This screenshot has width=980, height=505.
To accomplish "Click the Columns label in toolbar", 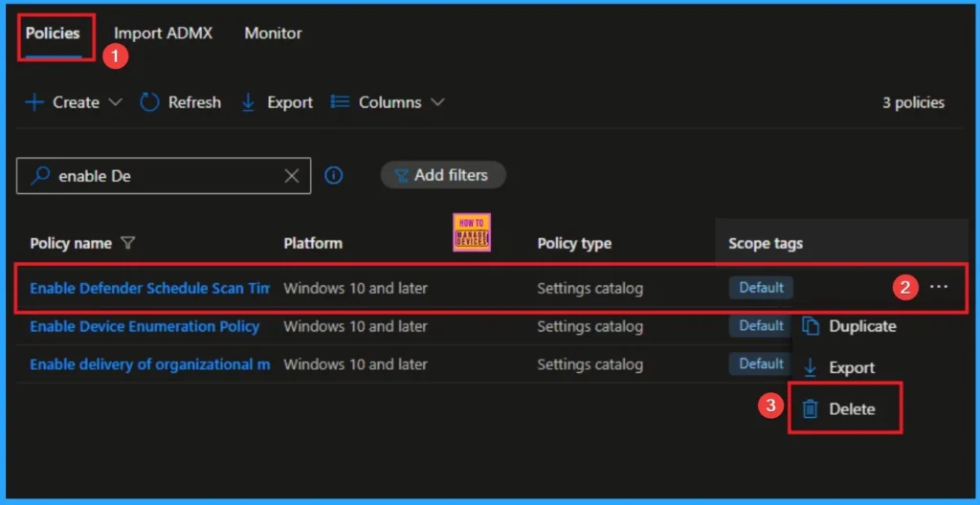I will click(x=390, y=102).
